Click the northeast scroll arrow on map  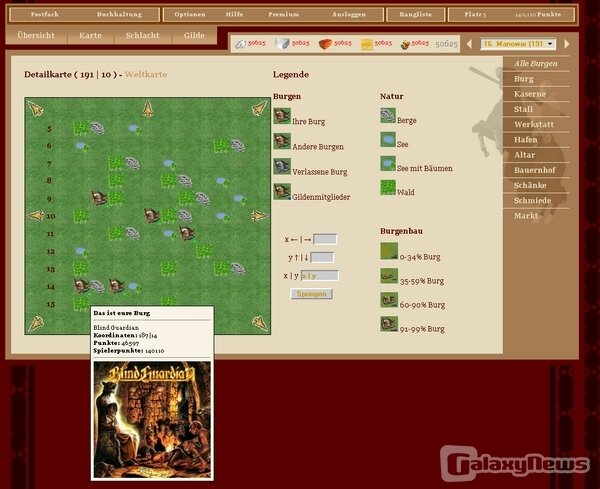[x=259, y=108]
